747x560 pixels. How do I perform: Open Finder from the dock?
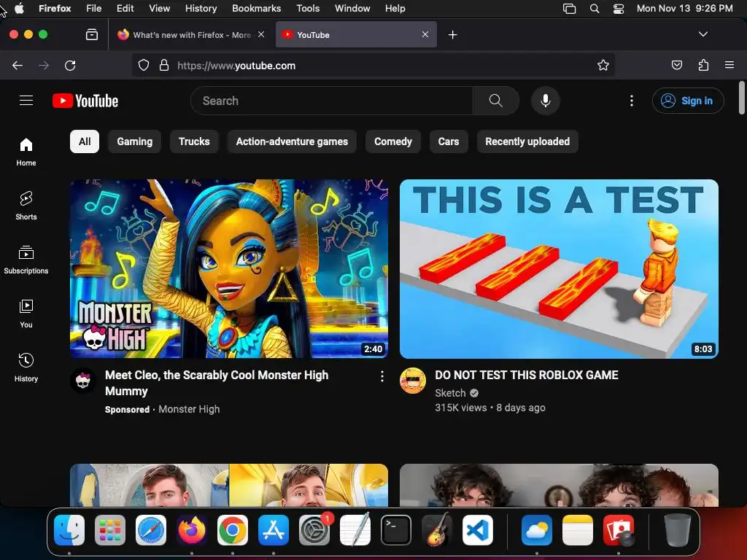pyautogui.click(x=69, y=530)
